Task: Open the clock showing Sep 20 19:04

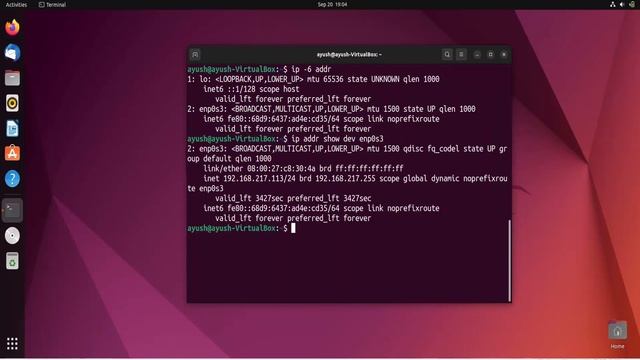Action: [332, 4]
